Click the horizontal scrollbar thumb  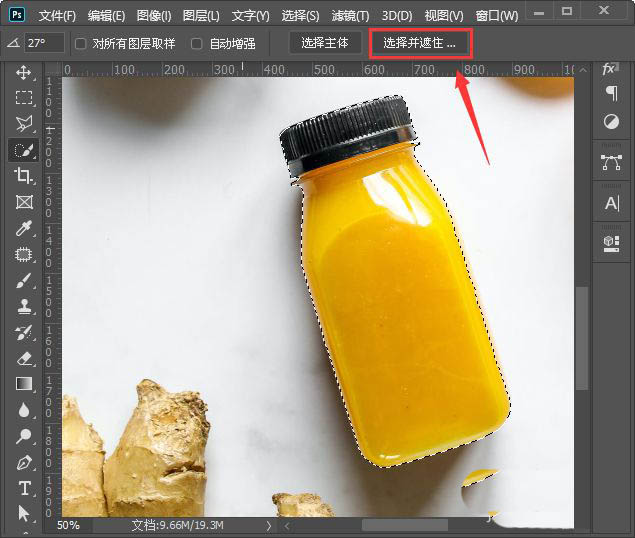coord(405,525)
